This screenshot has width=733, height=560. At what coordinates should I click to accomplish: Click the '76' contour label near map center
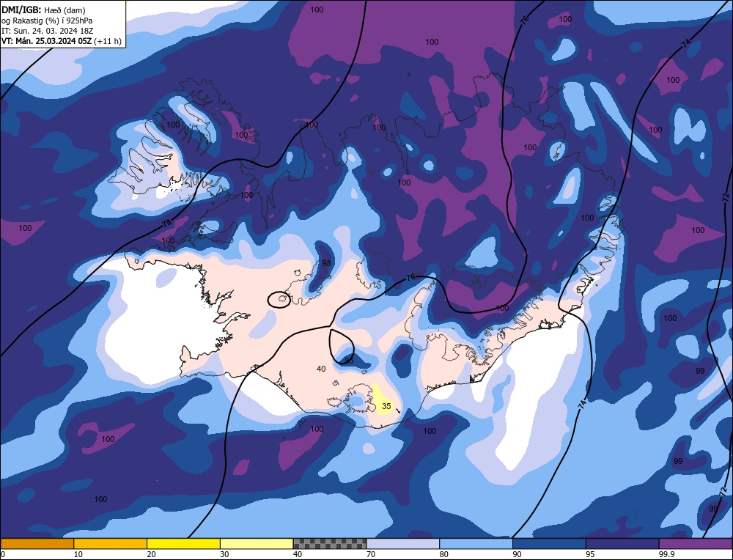point(410,277)
